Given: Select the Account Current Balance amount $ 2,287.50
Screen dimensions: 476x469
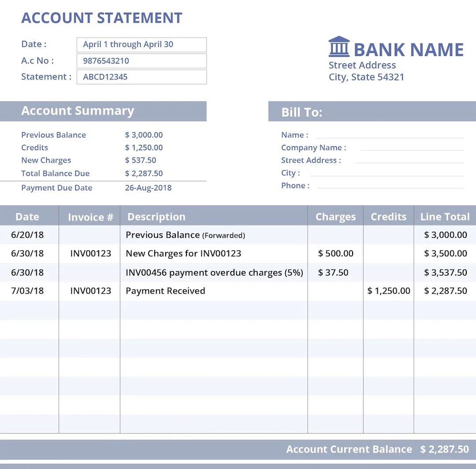Looking at the screenshot, I should pyautogui.click(x=444, y=449).
